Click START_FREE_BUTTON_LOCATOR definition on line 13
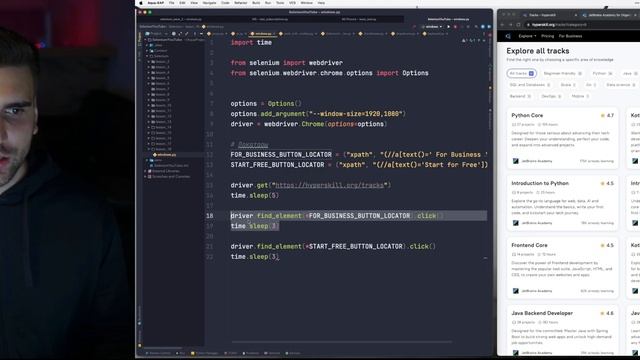640x360 pixels. pos(278,165)
